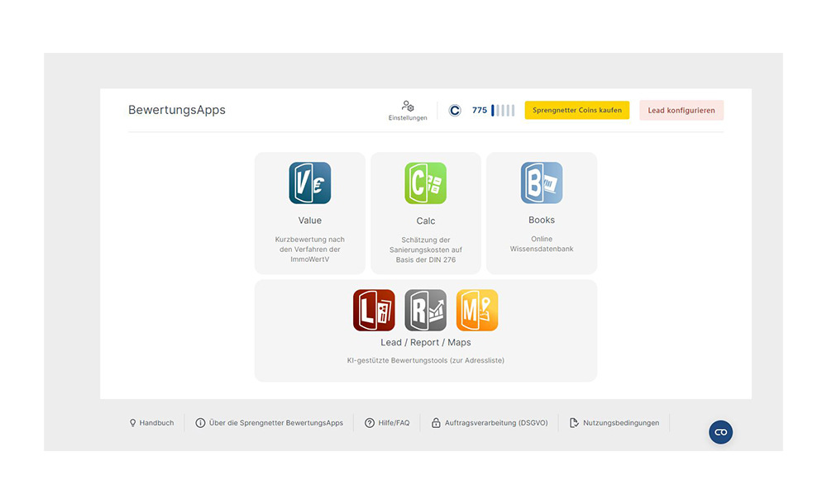Click the Books card title text

542,220
